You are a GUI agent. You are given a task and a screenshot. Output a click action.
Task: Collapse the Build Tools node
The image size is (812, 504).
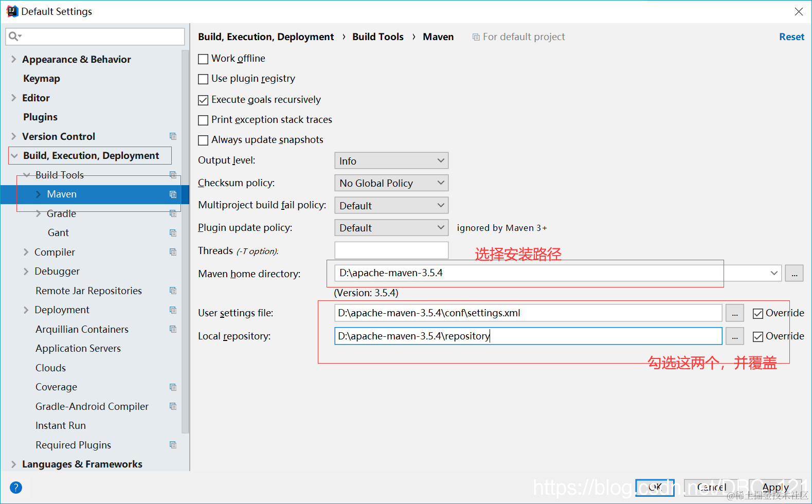coord(26,175)
